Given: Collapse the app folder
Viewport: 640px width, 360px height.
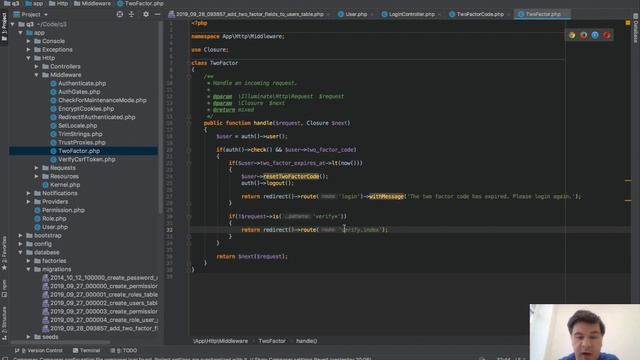Looking at the screenshot, I should [x=20, y=33].
